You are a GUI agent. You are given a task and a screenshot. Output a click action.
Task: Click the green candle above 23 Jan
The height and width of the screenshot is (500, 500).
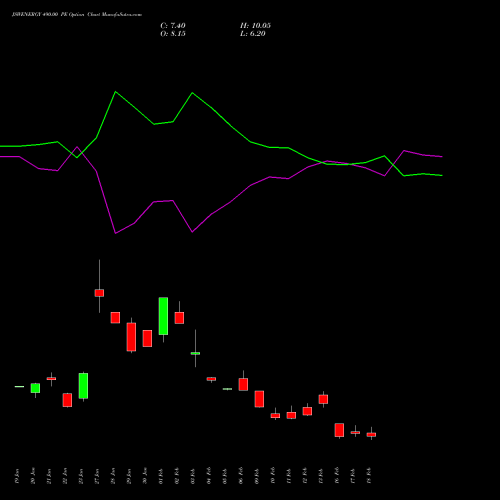pyautogui.click(x=83, y=386)
